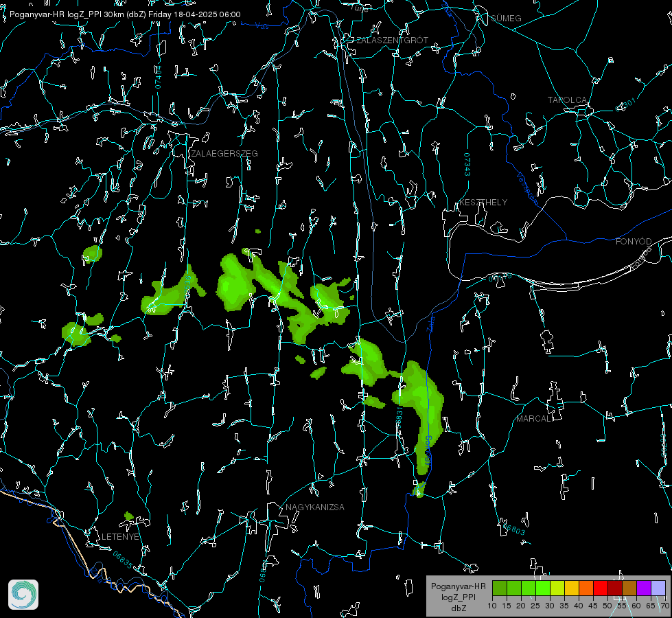Pick the dark red 50-55 dBZ swatch
The height and width of the screenshot is (618, 672).
(x=615, y=588)
